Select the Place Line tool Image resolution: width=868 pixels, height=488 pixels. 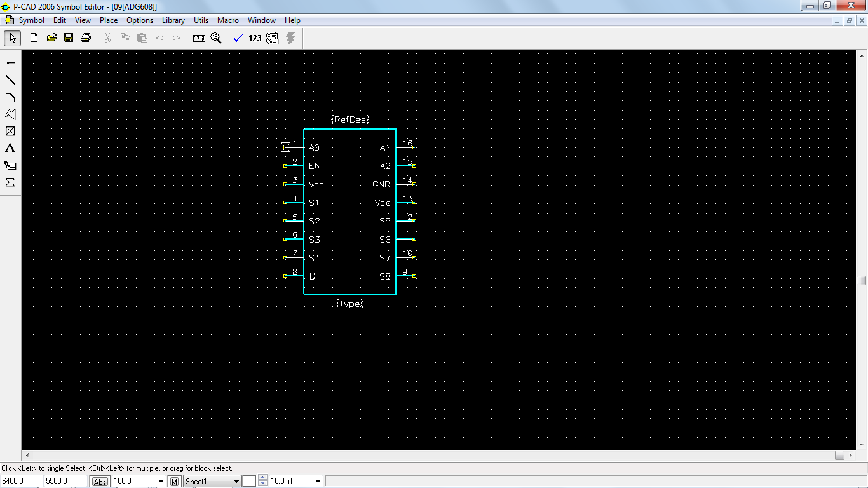(10, 80)
